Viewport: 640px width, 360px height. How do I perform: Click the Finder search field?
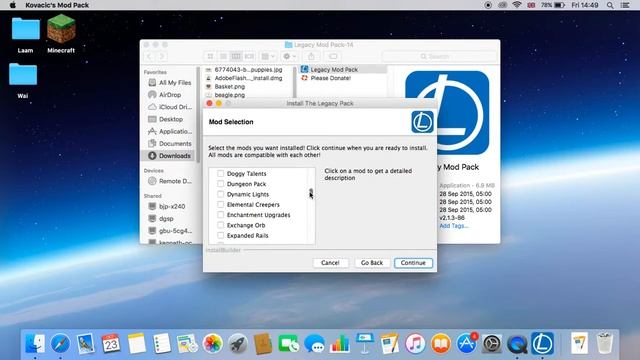click(x=439, y=56)
